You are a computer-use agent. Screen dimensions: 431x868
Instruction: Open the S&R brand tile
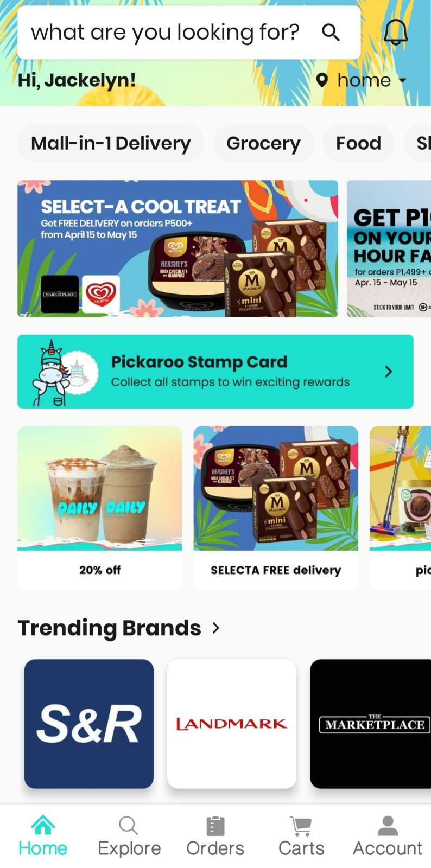(x=89, y=724)
